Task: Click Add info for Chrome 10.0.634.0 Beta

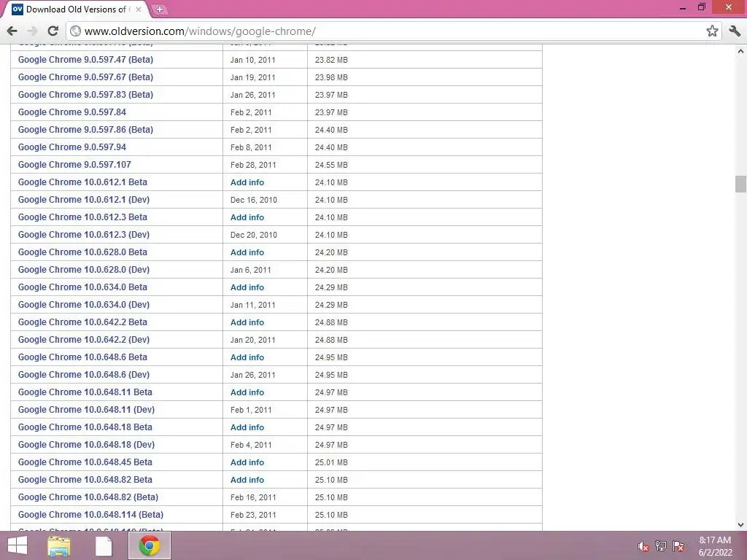Action: click(247, 287)
